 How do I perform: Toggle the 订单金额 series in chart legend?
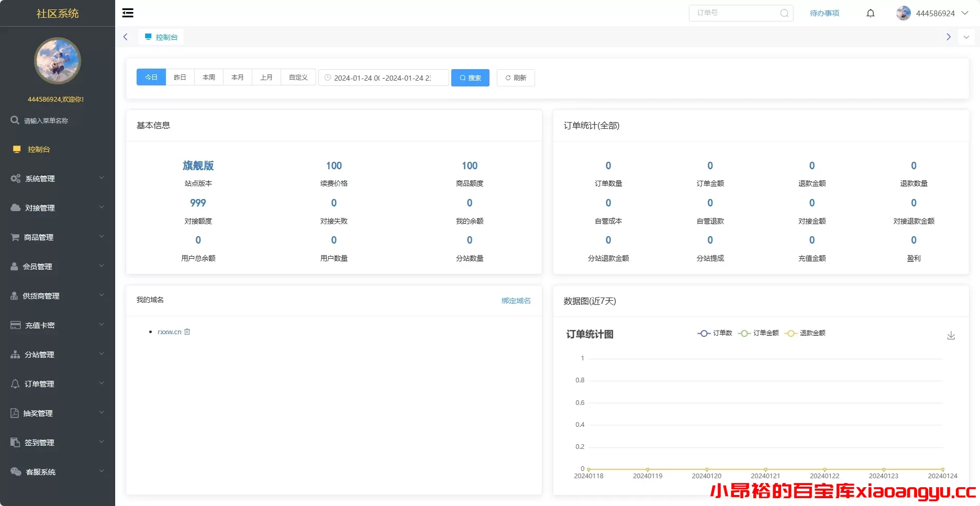(x=758, y=333)
